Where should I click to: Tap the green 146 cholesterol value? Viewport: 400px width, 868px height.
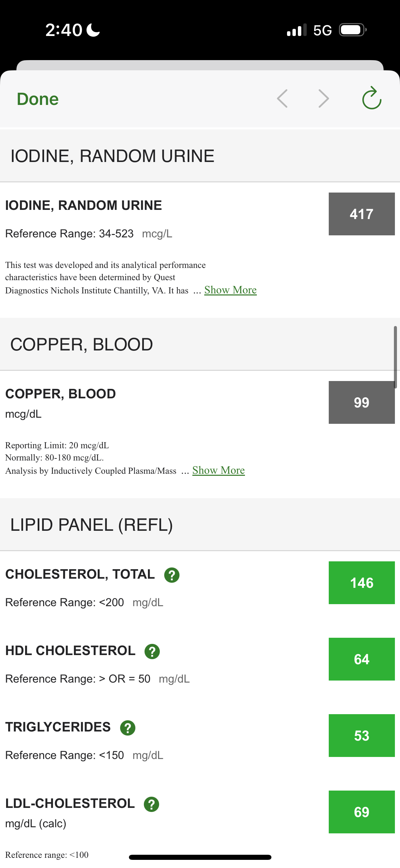pyautogui.click(x=361, y=583)
